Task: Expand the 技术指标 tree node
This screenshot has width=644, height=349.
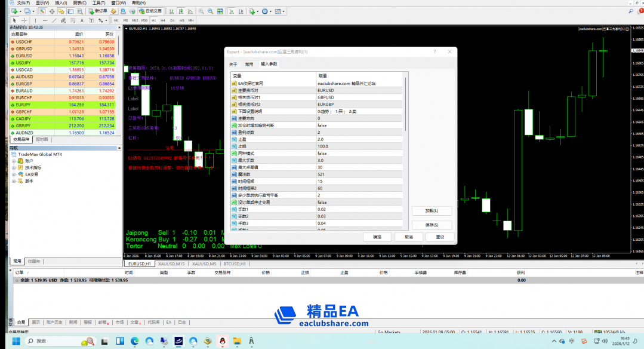Action: coord(14,167)
